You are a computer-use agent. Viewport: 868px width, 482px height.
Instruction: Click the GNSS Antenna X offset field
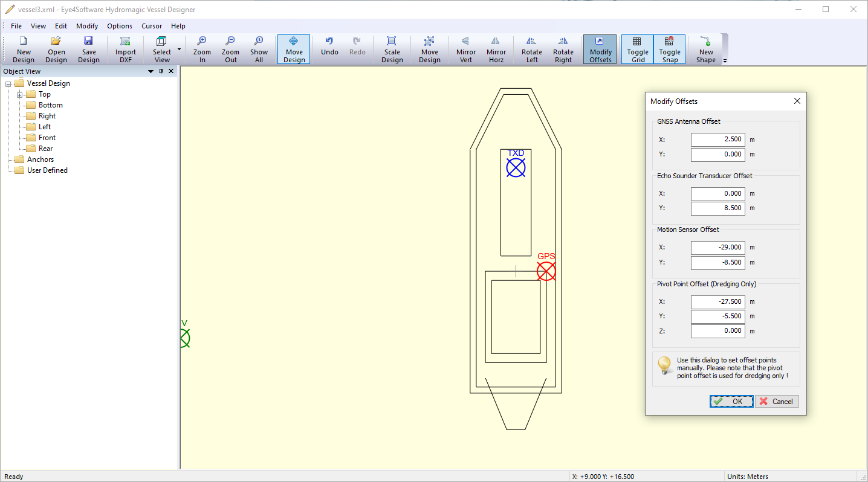pyautogui.click(x=717, y=140)
